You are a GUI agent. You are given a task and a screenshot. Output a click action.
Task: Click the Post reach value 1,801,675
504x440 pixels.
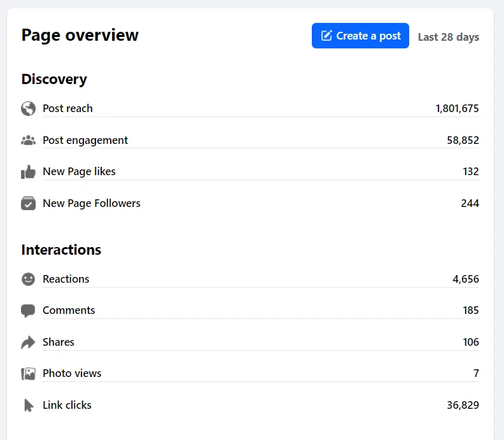click(457, 108)
